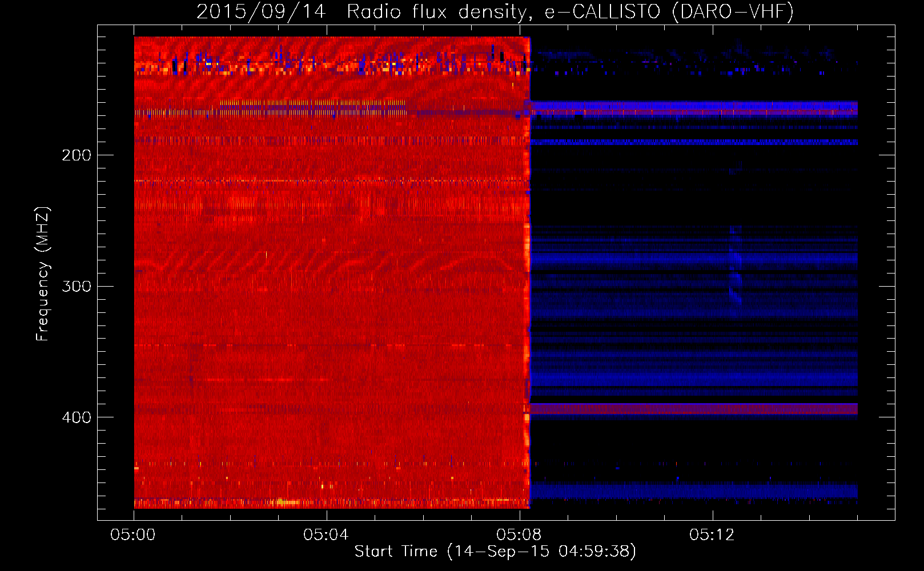Click the faint burst feature near 05:12 at 300 MHz

pyautogui.click(x=736, y=266)
